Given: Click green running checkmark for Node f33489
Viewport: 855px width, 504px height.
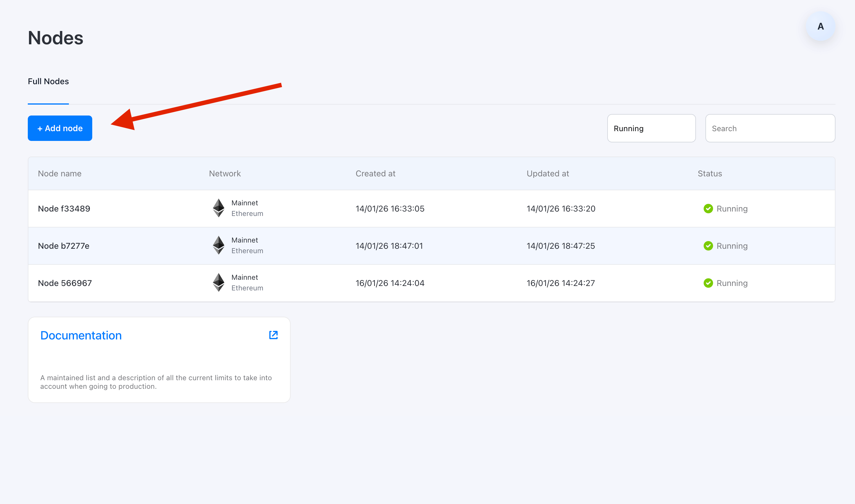Looking at the screenshot, I should (x=708, y=209).
